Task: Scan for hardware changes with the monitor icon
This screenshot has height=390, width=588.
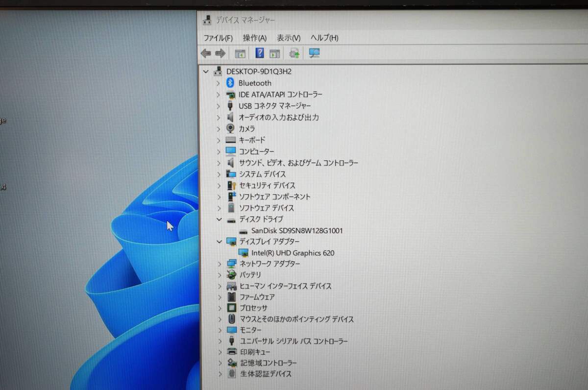Action: point(315,53)
